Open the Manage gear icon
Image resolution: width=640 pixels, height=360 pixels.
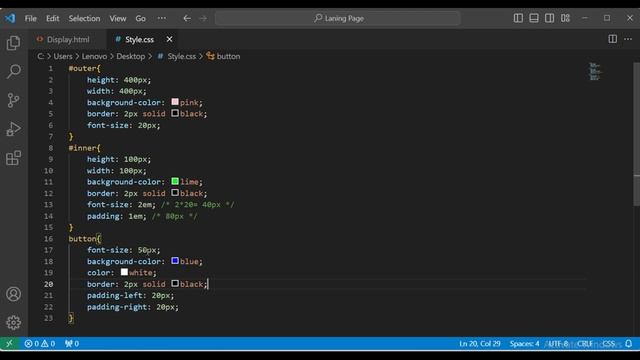click(x=13, y=322)
